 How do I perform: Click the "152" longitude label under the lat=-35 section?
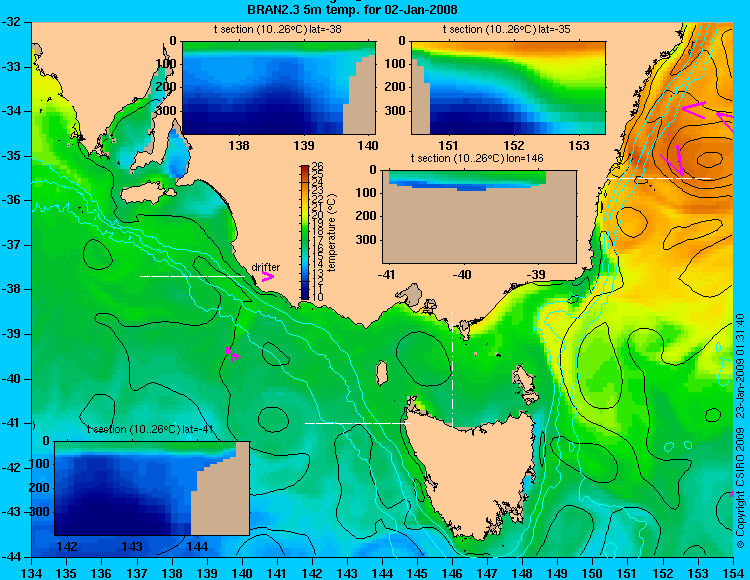[514, 145]
